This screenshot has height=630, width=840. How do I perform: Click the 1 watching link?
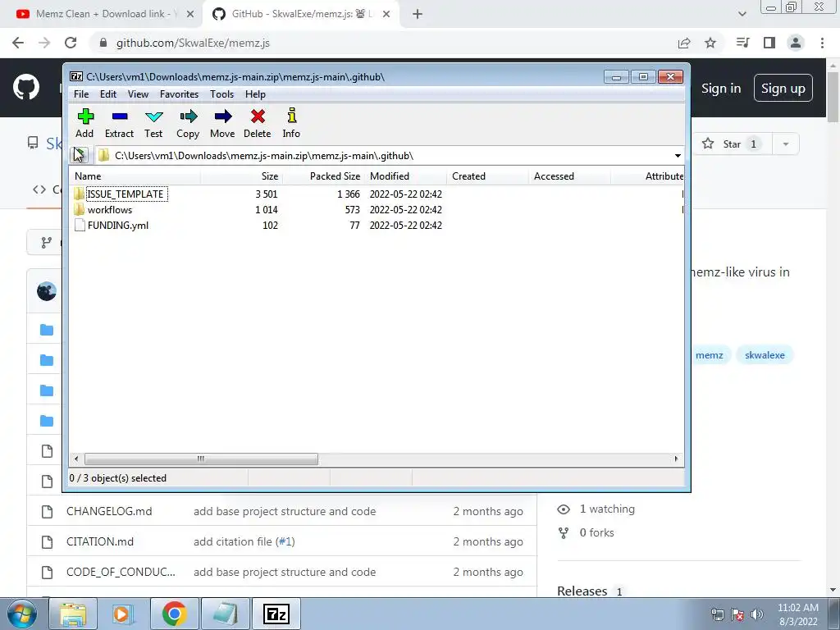pos(607,509)
